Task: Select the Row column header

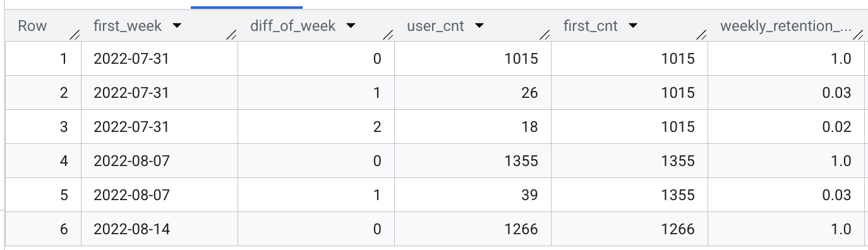Action: [x=44, y=27]
